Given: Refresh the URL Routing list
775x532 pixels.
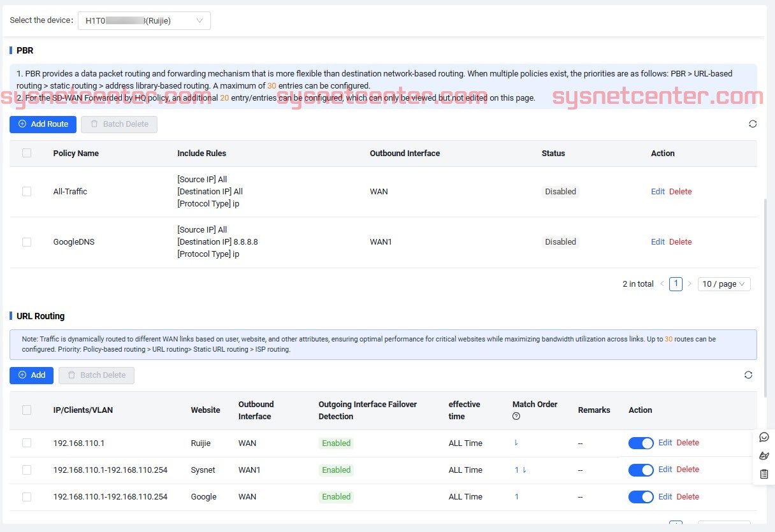Looking at the screenshot, I should (x=748, y=375).
